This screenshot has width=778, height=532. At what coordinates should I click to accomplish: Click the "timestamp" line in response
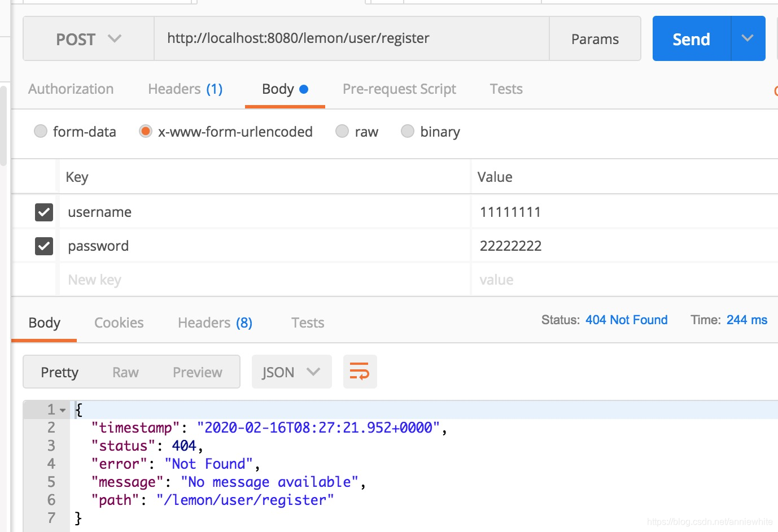click(x=269, y=428)
